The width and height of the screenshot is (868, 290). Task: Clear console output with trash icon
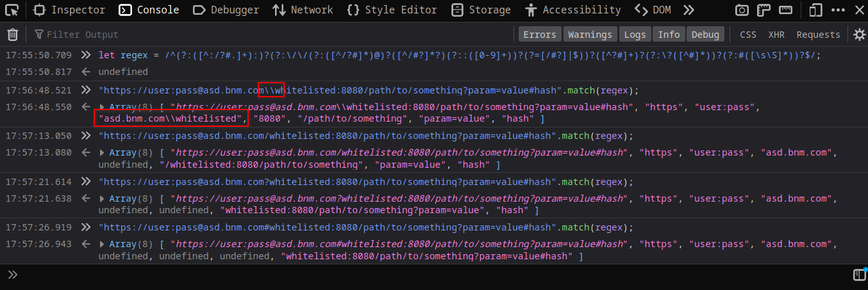[x=13, y=35]
